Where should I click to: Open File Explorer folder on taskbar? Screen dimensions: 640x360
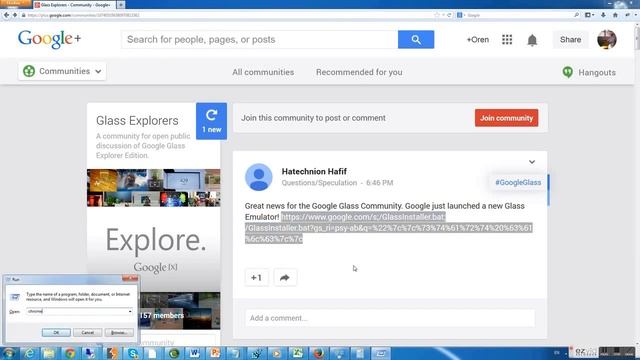[x=49, y=353]
